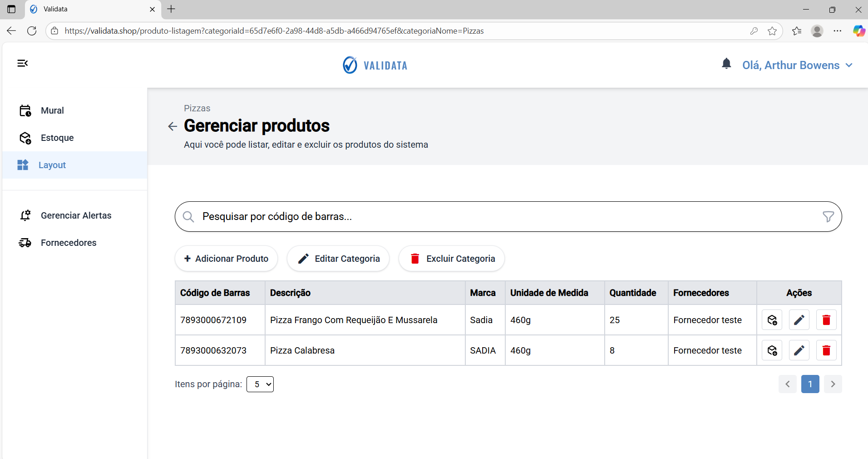Switch to the Mural section

[53, 110]
